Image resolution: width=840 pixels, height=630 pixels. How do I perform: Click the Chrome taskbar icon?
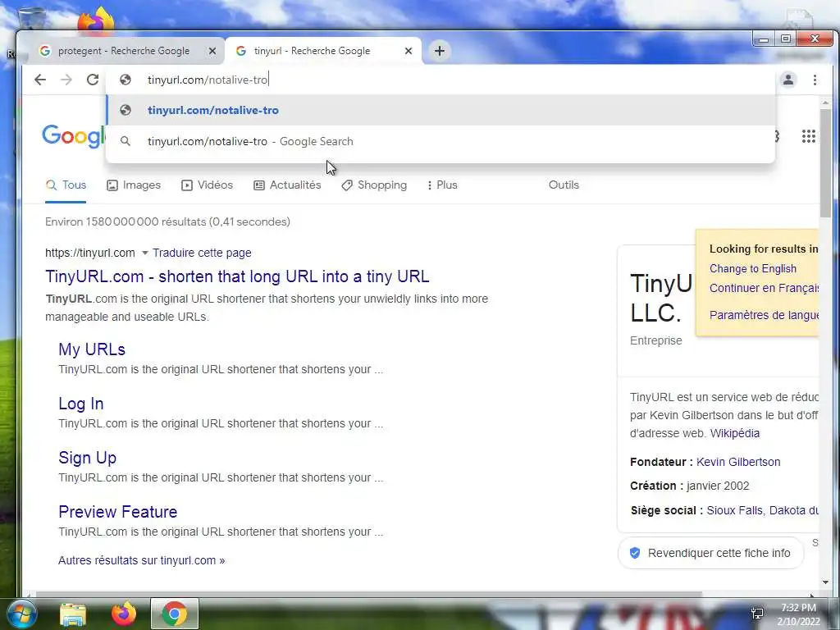(x=175, y=614)
